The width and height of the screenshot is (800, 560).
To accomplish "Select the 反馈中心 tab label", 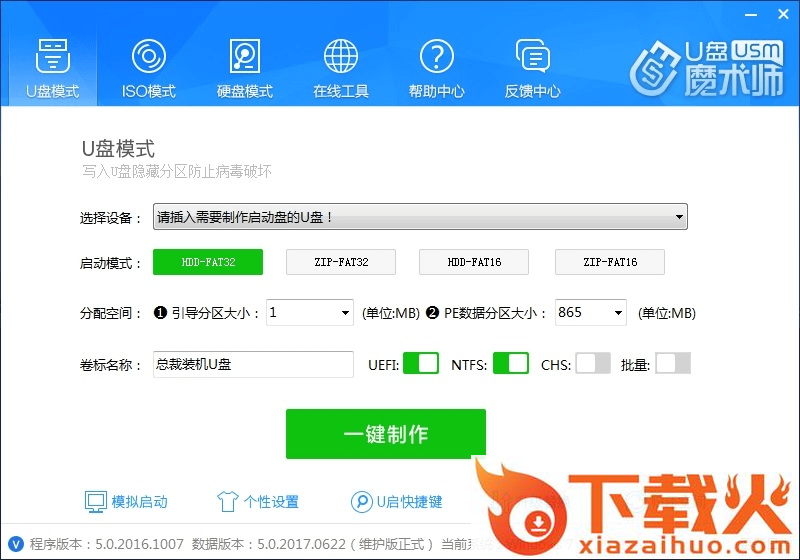I will 533,91.
